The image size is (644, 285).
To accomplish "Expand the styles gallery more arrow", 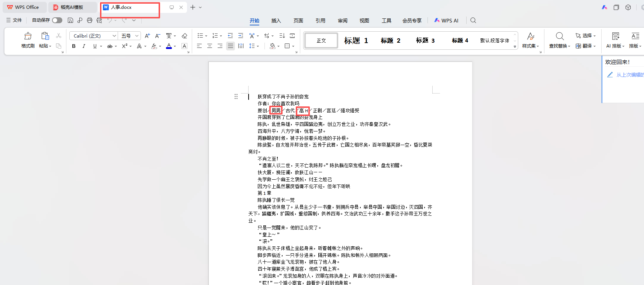I will click(x=515, y=47).
